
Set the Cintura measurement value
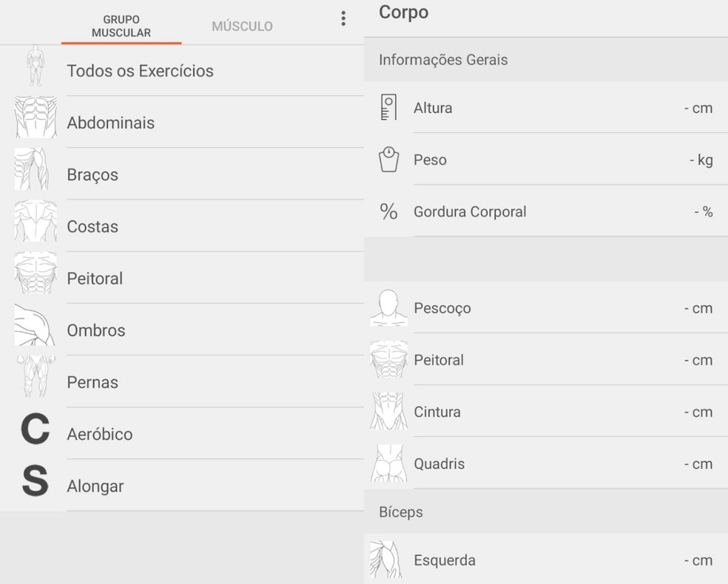pyautogui.click(x=697, y=412)
